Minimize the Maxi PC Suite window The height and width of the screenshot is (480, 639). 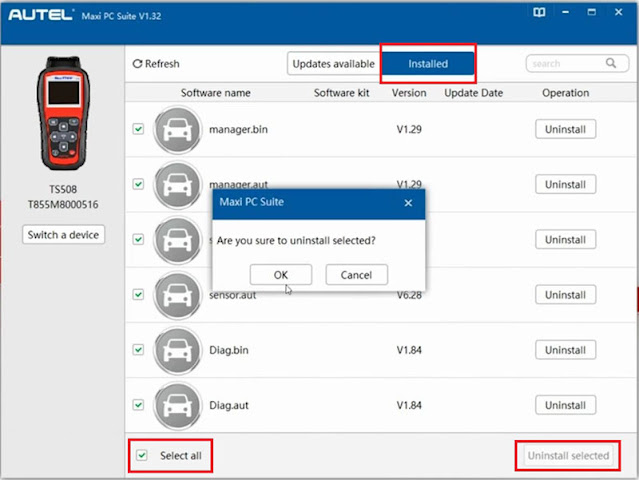click(x=565, y=12)
